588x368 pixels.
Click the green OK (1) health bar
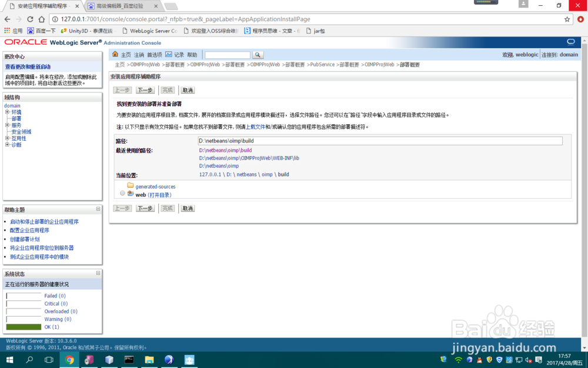[24, 327]
